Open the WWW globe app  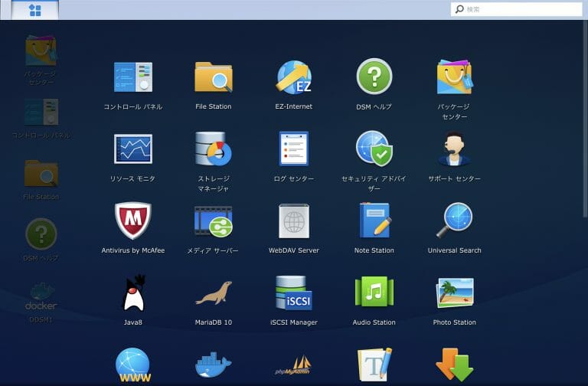pyautogui.click(x=133, y=365)
